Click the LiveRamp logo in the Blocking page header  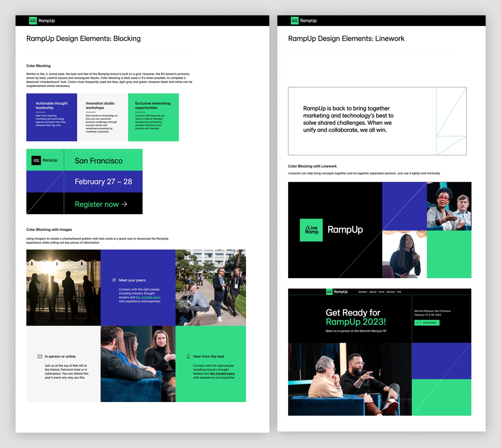(33, 21)
